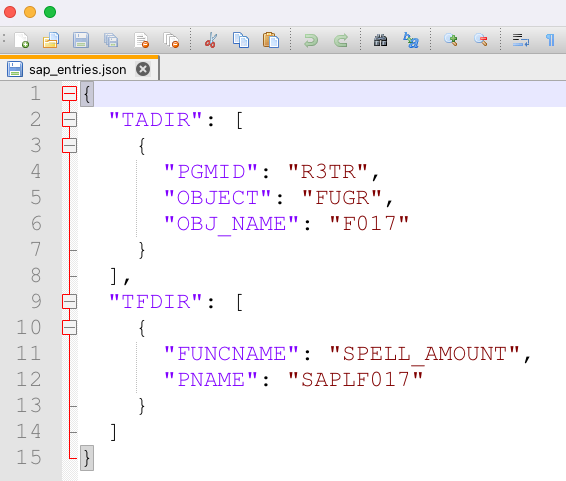Collapse object fold on line 10
Viewport: 566px width, 481px height.
pos(69,328)
